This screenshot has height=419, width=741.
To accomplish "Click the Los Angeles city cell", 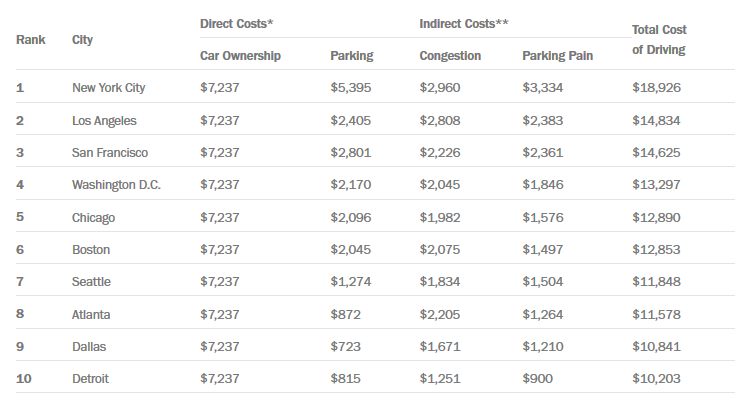I will [104, 120].
